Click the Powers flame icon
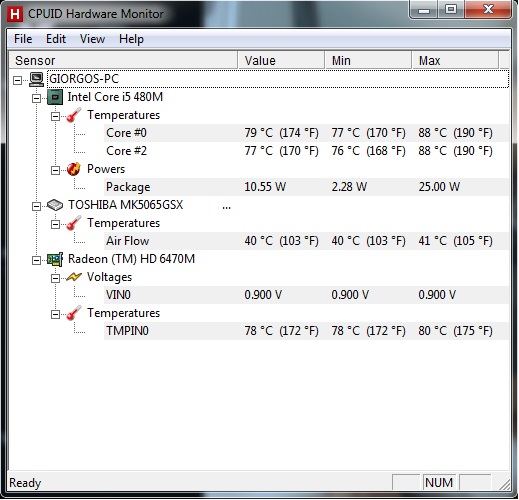This screenshot has height=500, width=519. (x=74, y=169)
